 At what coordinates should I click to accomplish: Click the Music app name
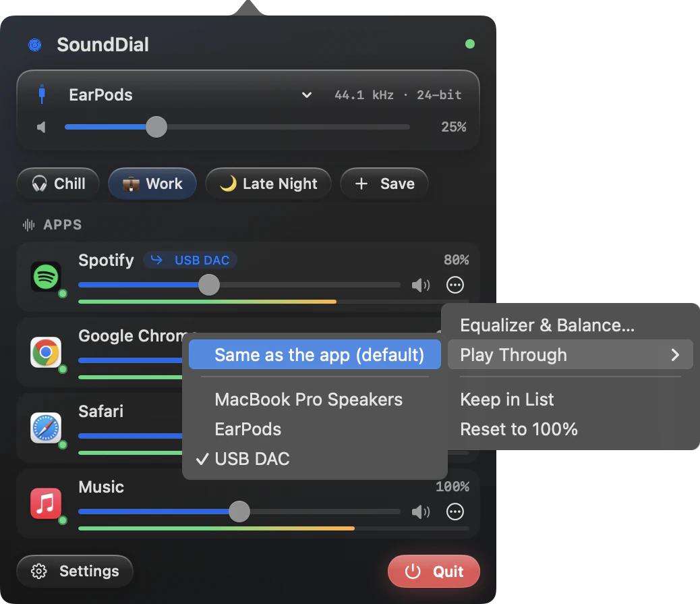(x=101, y=487)
